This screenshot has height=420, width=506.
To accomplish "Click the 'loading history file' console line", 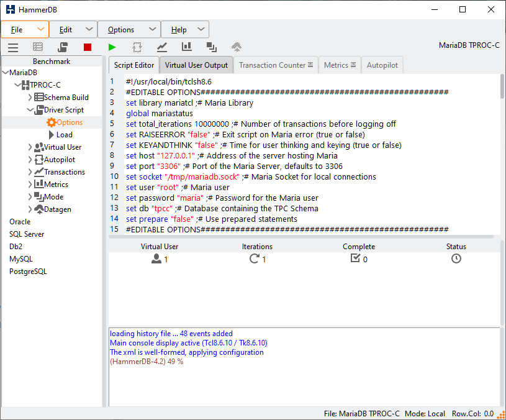I will point(171,334).
